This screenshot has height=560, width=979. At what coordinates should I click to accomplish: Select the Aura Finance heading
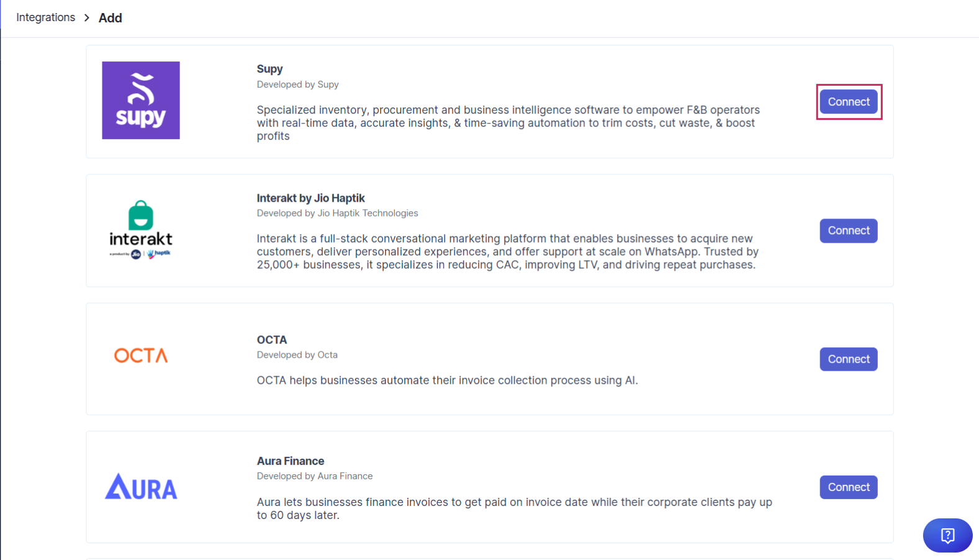[291, 461]
